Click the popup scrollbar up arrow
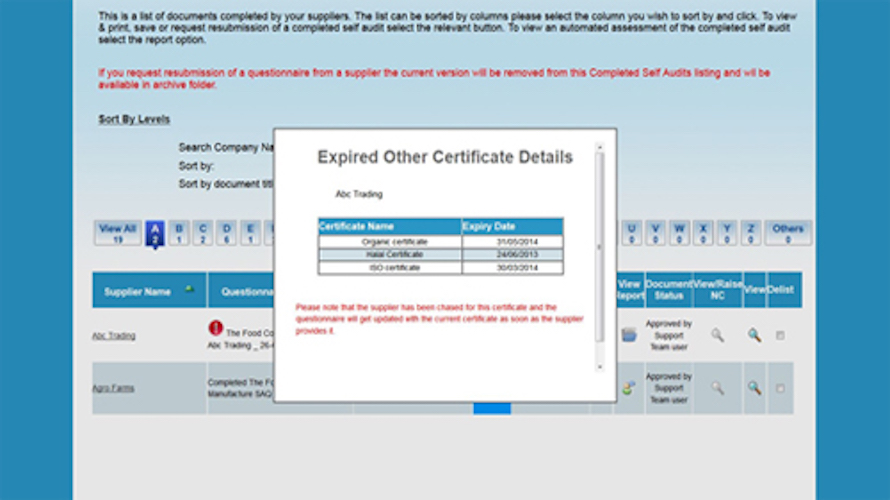Screen dimensions: 890x500 pyautogui.click(x=599, y=147)
